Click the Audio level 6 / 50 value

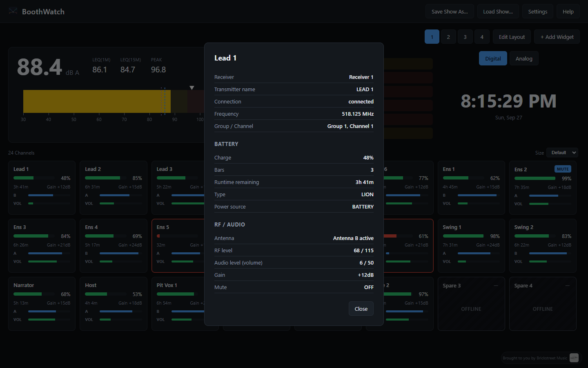click(x=366, y=263)
